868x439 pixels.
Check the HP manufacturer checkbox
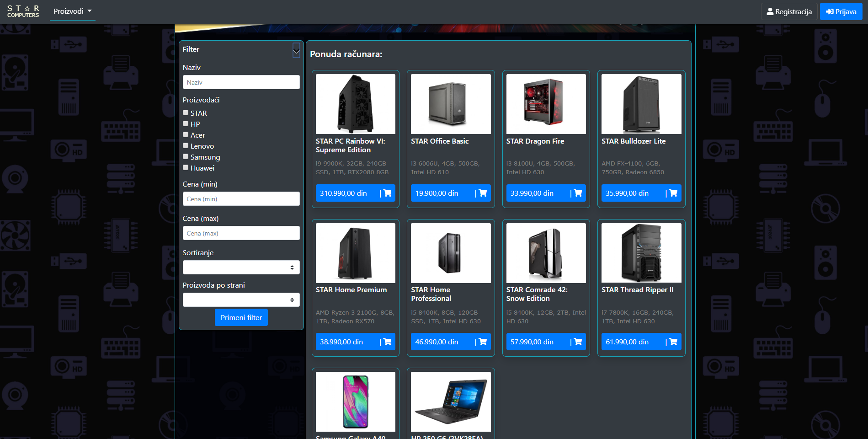click(x=186, y=123)
